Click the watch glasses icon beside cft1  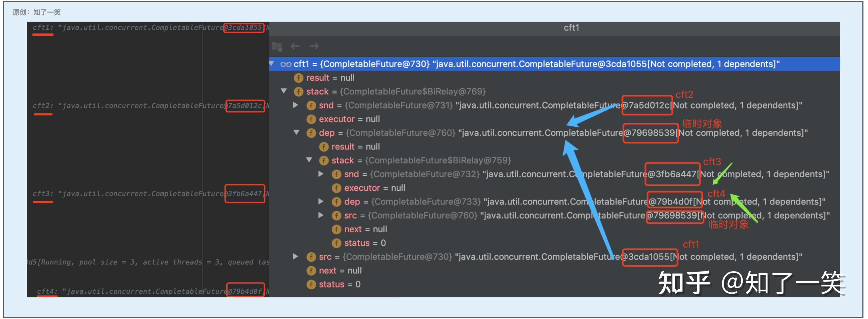[x=286, y=64]
